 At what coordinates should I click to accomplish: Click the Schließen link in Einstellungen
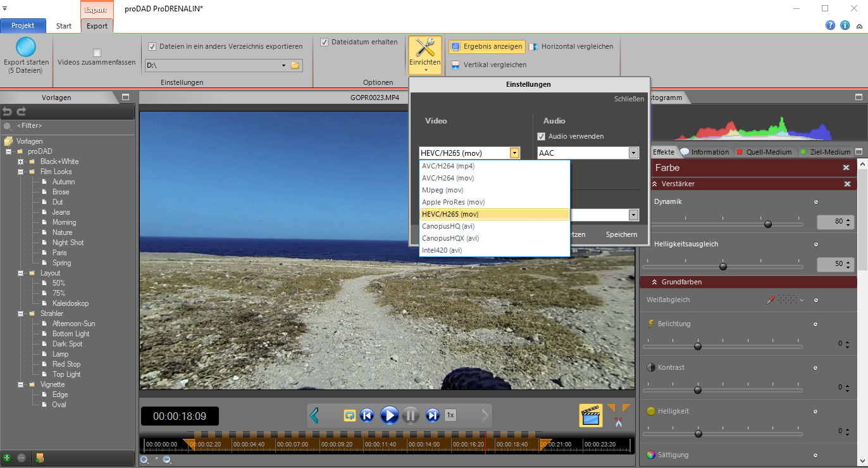pos(629,99)
